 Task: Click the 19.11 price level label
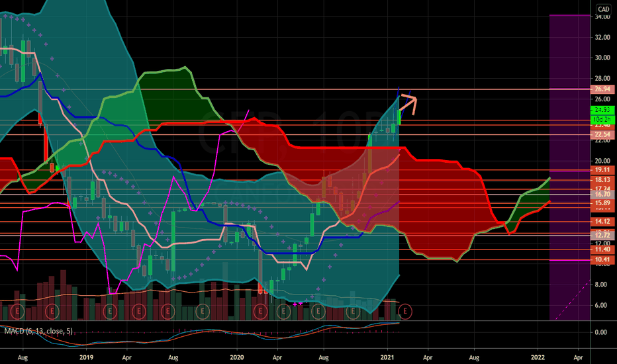click(x=602, y=170)
